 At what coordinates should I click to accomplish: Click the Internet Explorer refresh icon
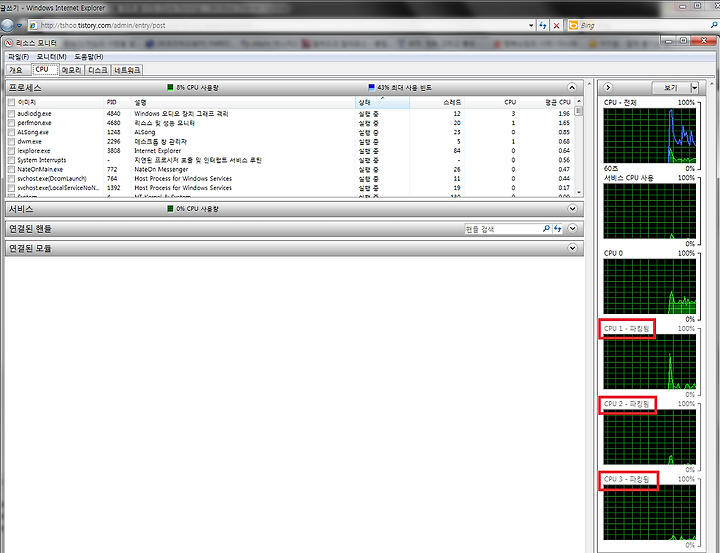click(x=543, y=25)
